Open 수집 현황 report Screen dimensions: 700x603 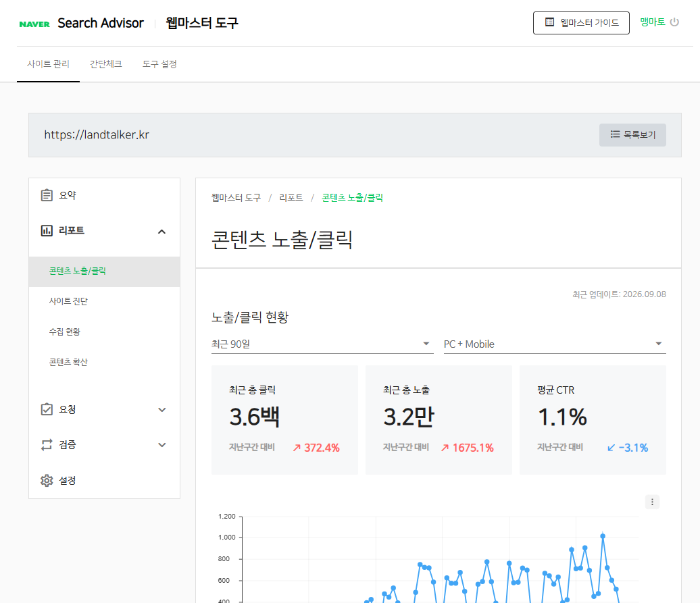[x=65, y=332]
